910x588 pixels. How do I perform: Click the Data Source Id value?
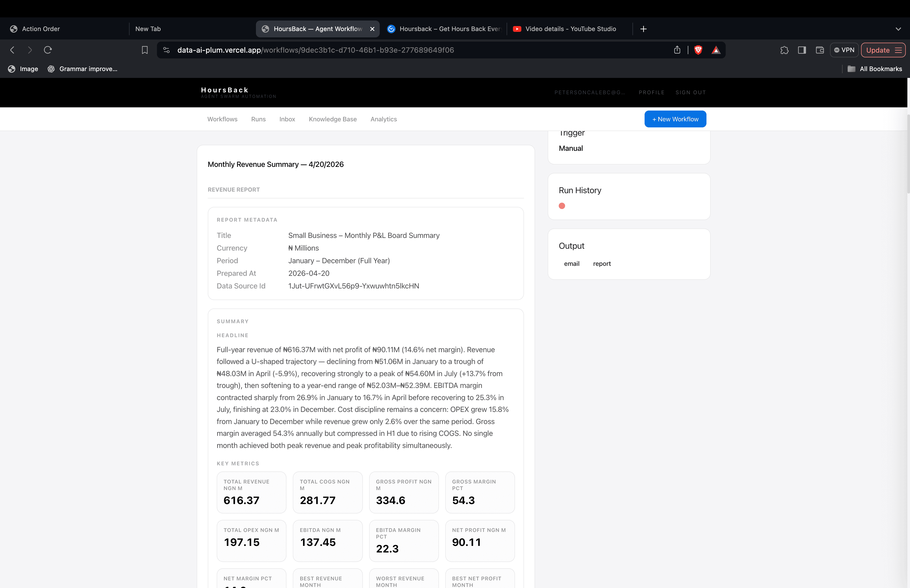354,286
